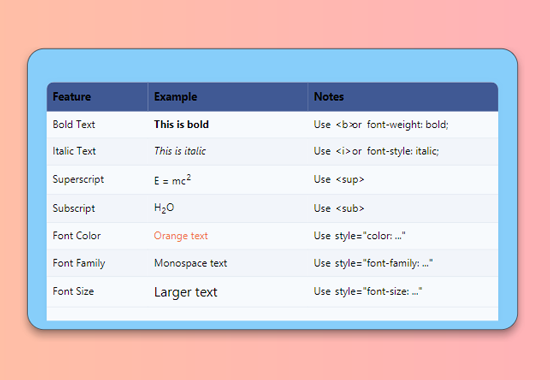Click the H₂O example

164,208
